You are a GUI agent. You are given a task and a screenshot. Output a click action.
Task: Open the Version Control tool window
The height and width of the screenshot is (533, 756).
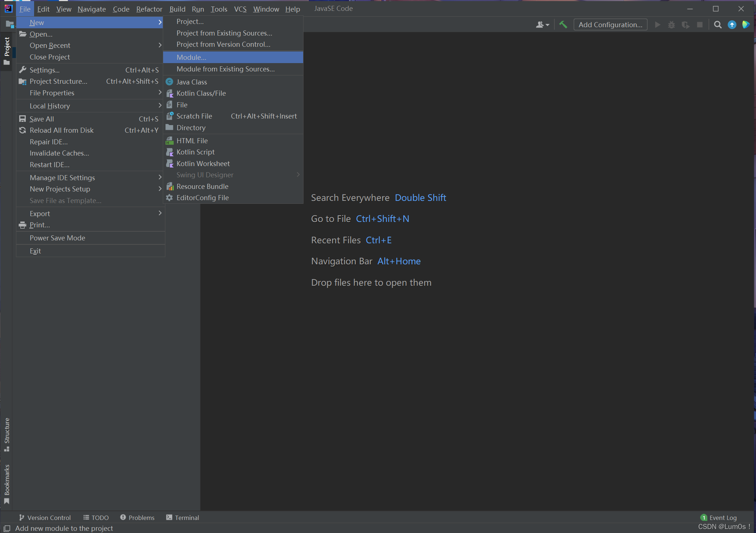click(45, 517)
